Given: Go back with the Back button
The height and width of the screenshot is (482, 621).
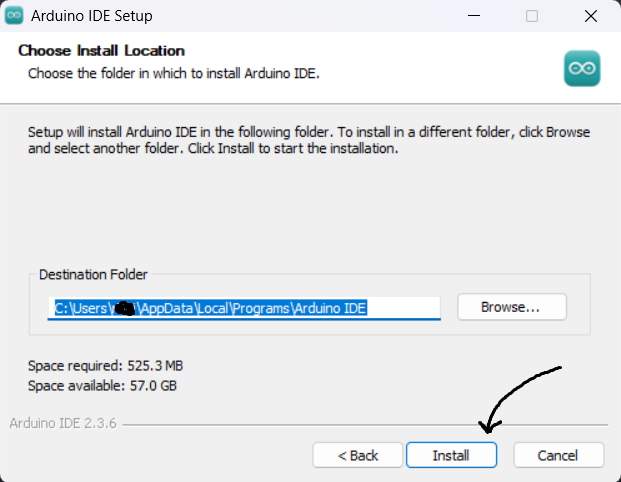Looking at the screenshot, I should point(358,455).
